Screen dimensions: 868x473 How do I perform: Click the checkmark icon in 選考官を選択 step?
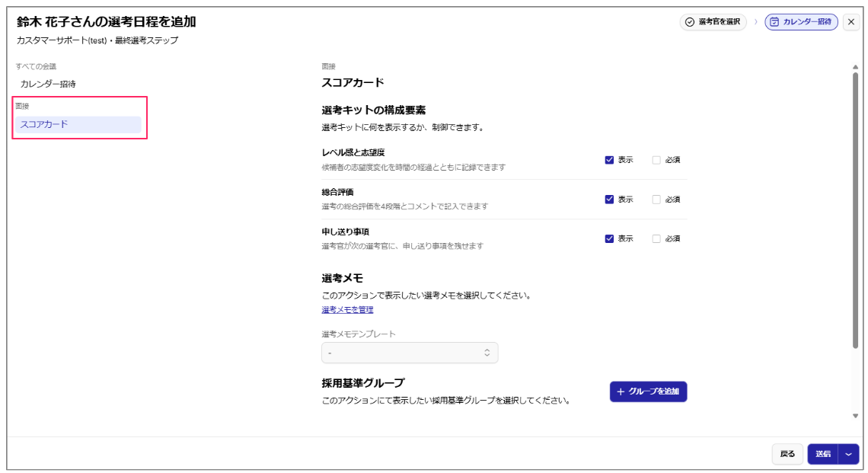(x=689, y=21)
